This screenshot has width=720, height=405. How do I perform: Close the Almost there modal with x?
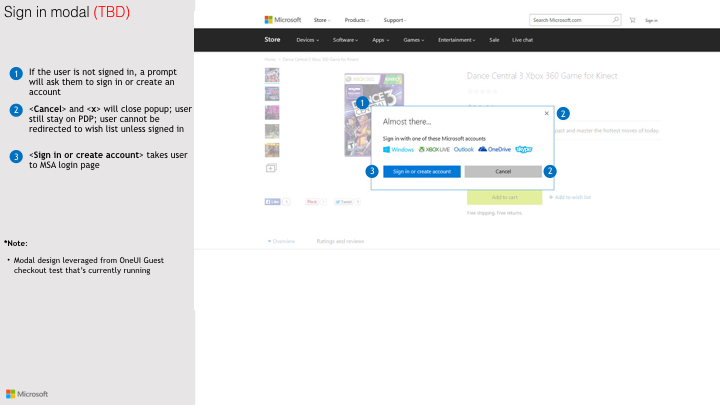tap(546, 113)
